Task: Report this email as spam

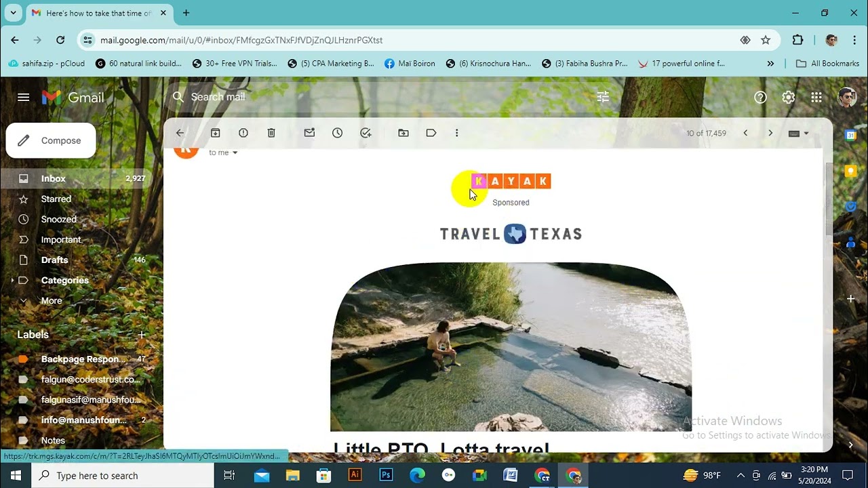Action: pos(243,133)
